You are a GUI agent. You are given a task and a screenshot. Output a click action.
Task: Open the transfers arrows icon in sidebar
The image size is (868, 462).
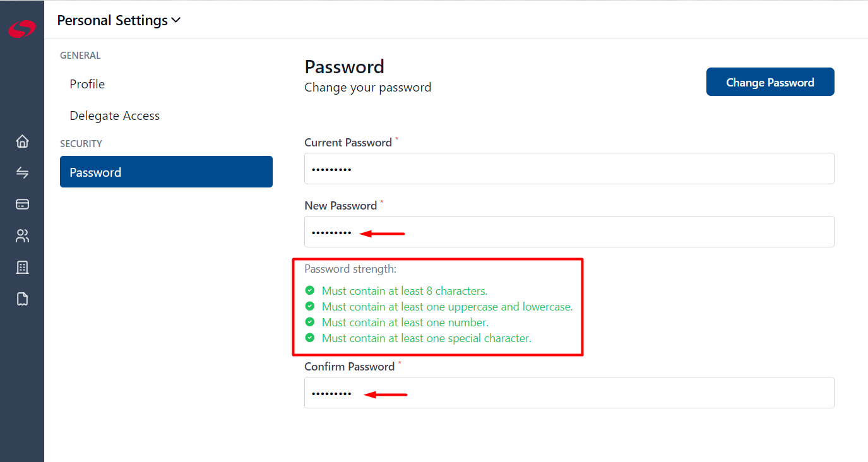point(22,172)
